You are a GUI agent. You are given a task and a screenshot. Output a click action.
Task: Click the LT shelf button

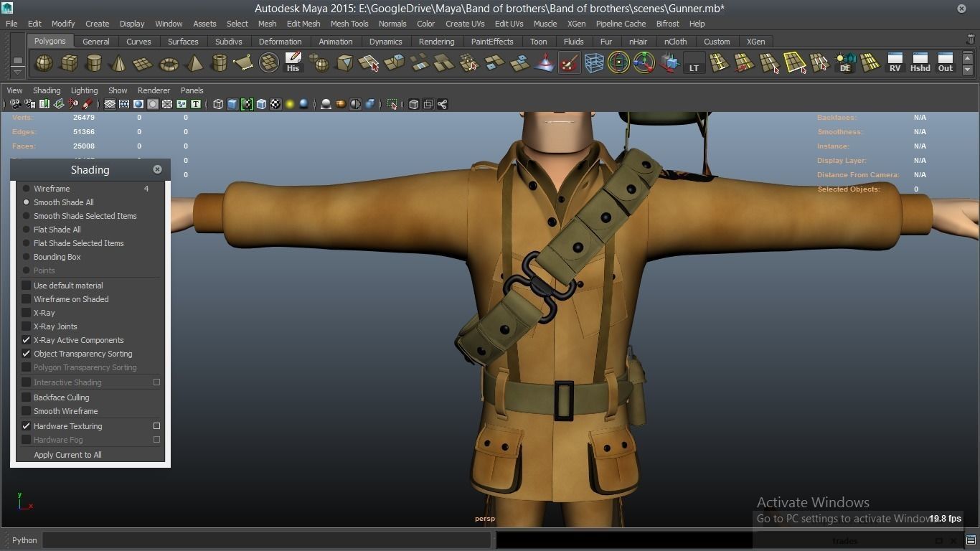point(694,63)
